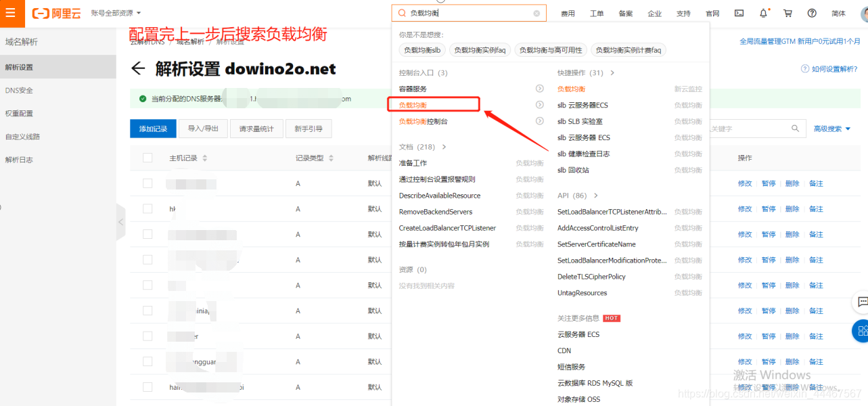868x406 pixels.
Task: Open the 高级搜索 dropdown
Action: tap(832, 129)
